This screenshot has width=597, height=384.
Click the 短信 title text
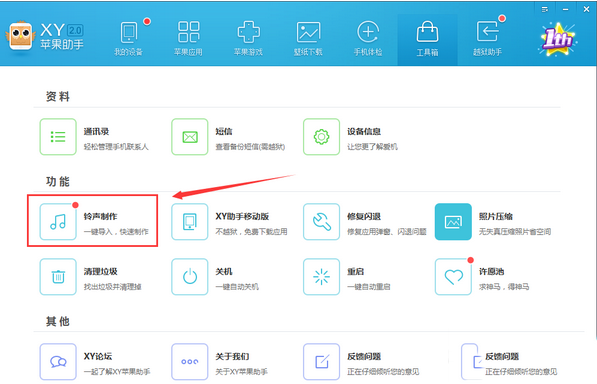(224, 132)
